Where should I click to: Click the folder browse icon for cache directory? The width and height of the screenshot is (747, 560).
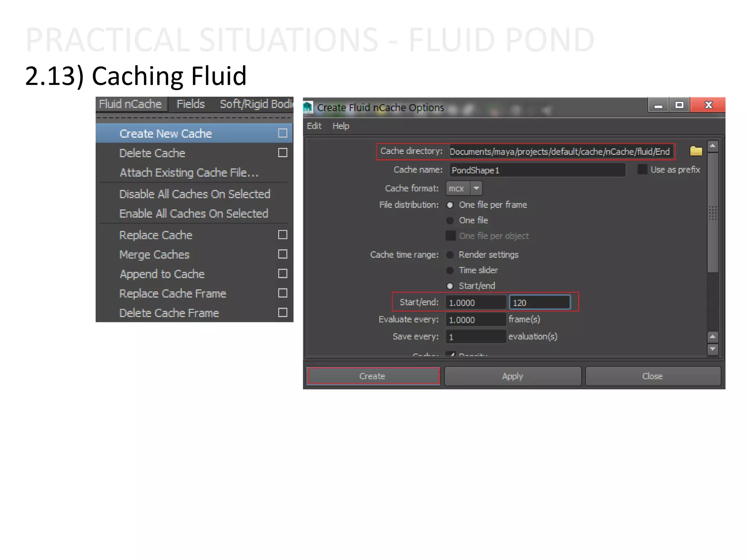696,151
